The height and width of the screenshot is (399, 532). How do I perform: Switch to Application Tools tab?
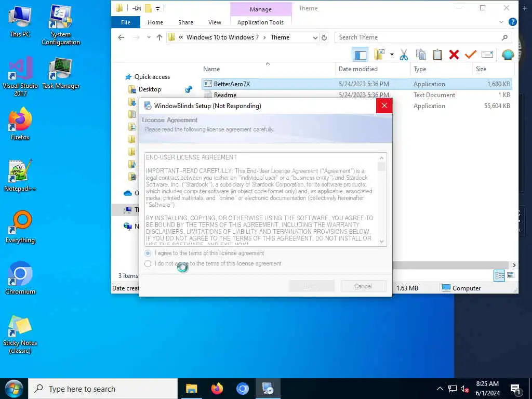click(261, 22)
